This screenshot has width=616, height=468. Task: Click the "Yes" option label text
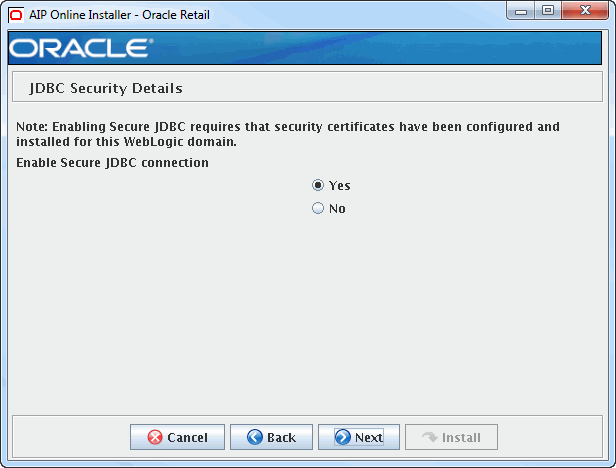(x=339, y=185)
